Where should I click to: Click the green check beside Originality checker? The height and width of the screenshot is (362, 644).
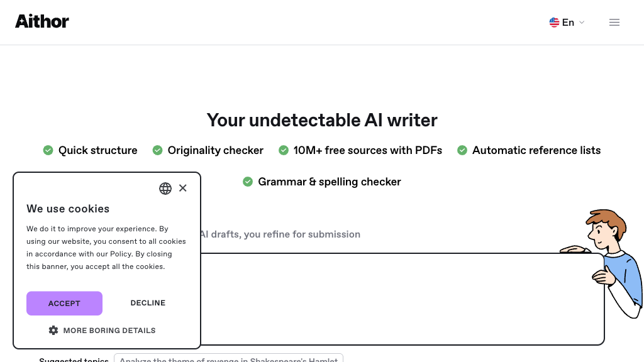pyautogui.click(x=157, y=150)
